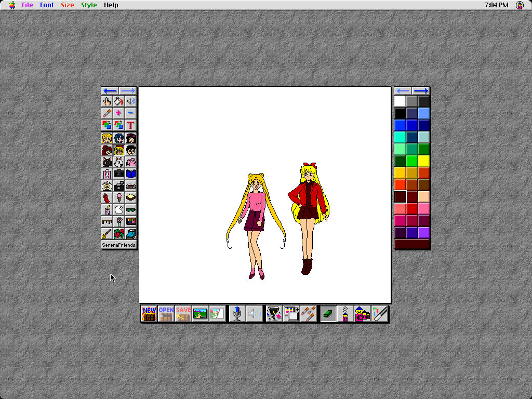Select the blue book stamp

130,174
